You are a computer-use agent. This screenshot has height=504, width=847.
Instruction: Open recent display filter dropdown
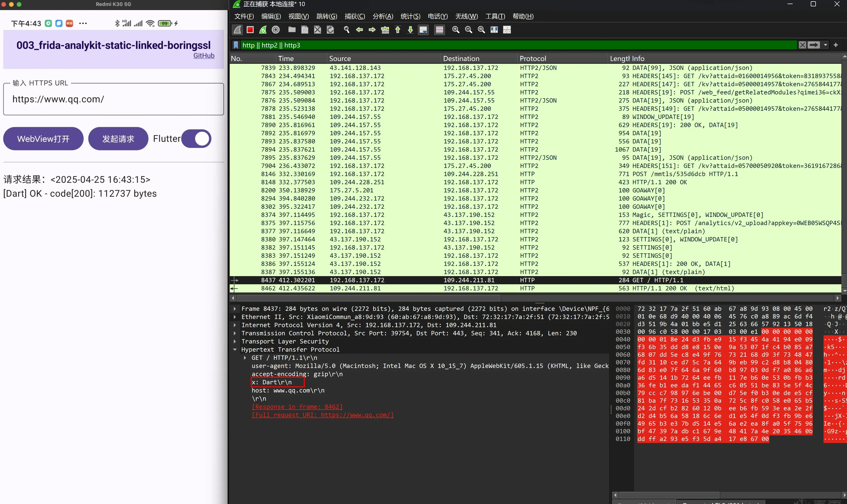[826, 45]
